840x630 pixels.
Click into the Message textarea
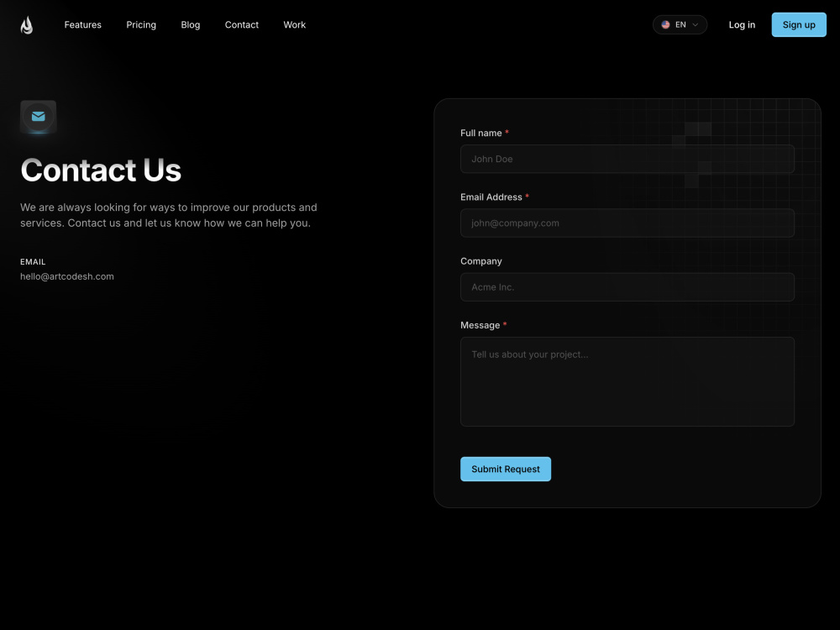(x=627, y=381)
